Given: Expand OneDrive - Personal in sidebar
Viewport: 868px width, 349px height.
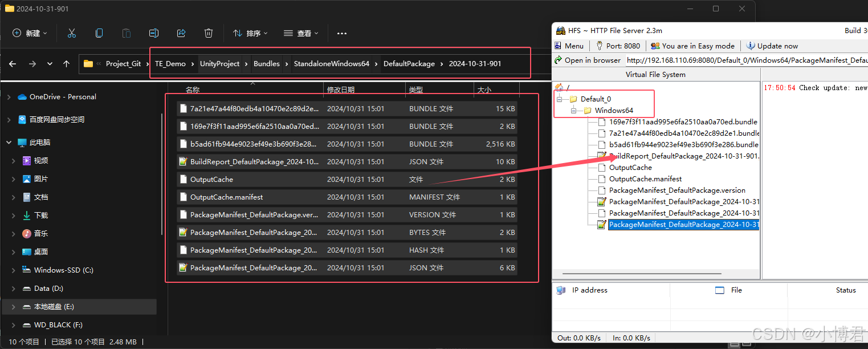Looking at the screenshot, I should pos(9,97).
